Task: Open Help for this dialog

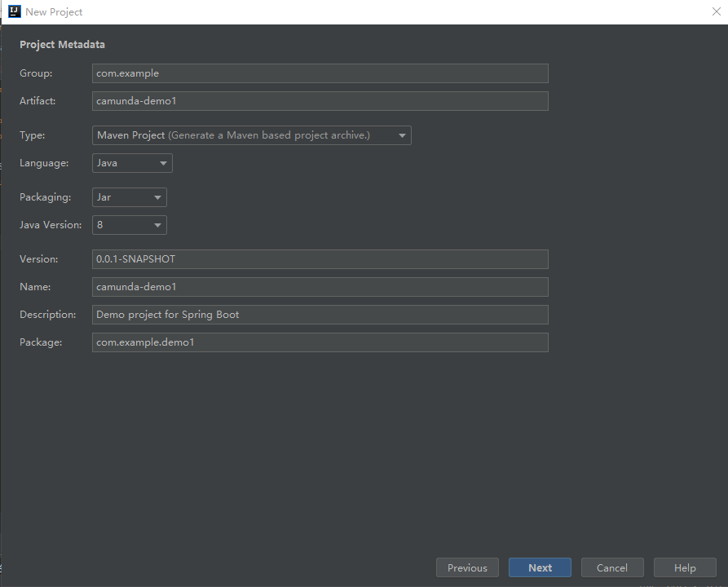Action: click(x=685, y=568)
